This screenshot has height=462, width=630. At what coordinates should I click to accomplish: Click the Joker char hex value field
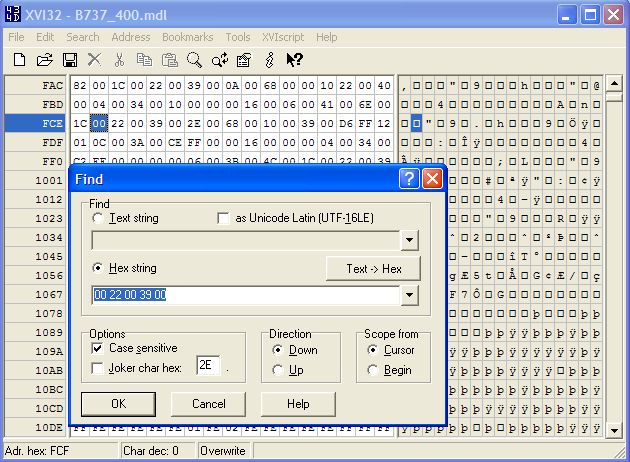coord(209,367)
